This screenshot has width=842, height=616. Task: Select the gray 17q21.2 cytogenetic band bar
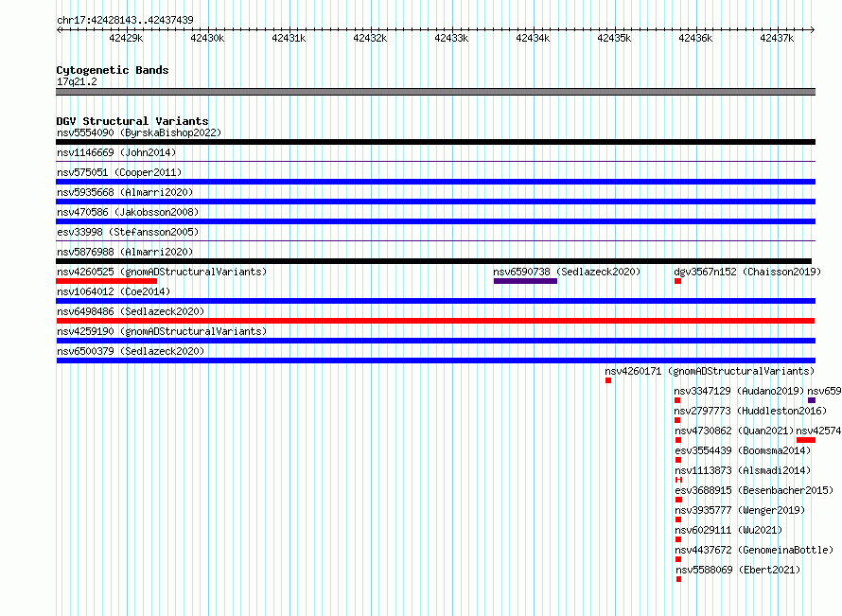pyautogui.click(x=435, y=92)
